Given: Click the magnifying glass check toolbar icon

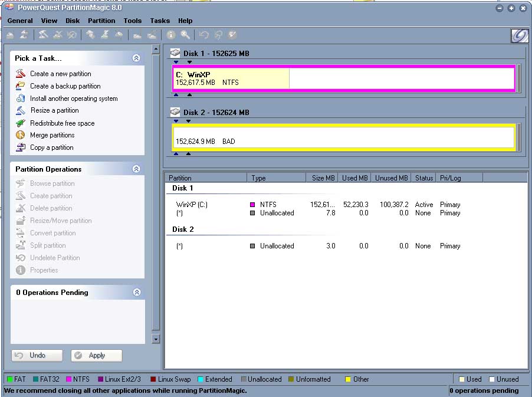Looking at the screenshot, I should pyautogui.click(x=185, y=35).
